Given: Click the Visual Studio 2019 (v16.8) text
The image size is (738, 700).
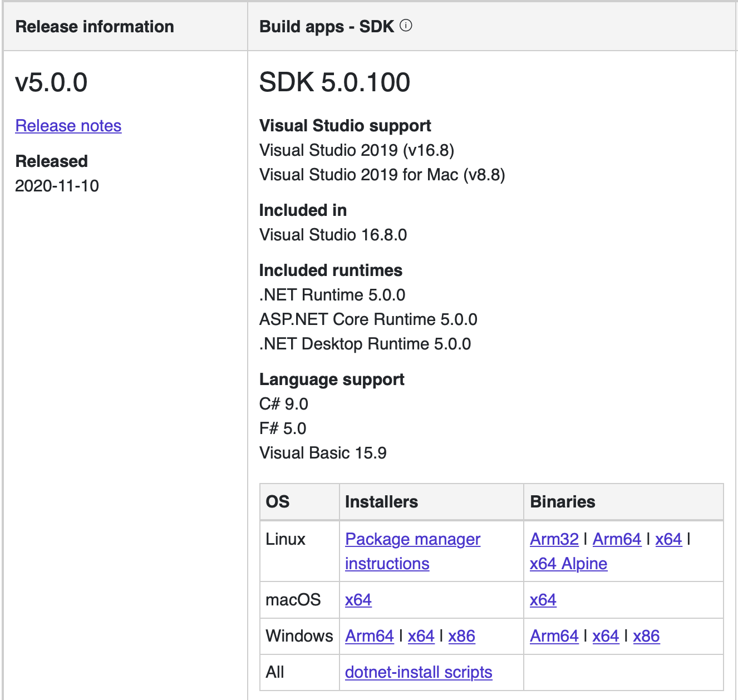Looking at the screenshot, I should pos(357,150).
